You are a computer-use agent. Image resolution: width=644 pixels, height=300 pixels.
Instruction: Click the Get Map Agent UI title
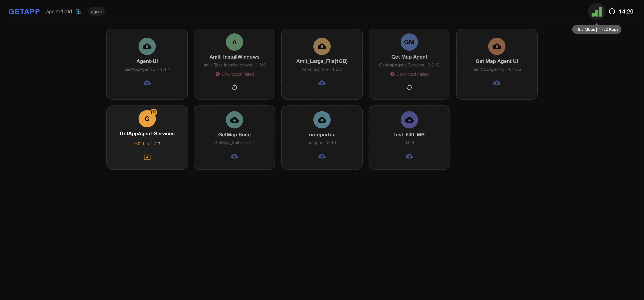tap(496, 61)
